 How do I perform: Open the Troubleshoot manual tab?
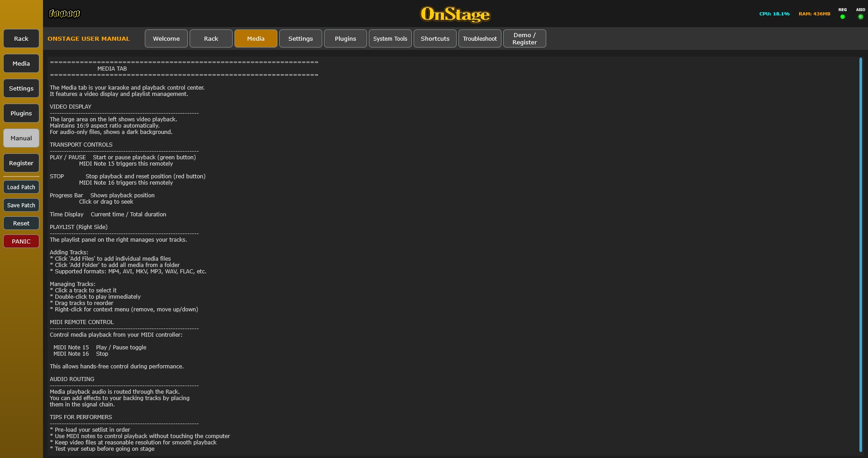click(x=480, y=38)
